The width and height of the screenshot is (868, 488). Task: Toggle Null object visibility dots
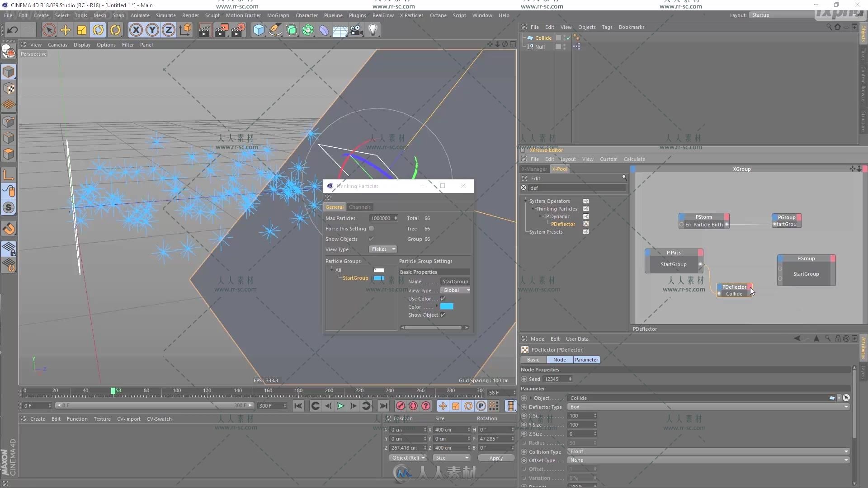tap(564, 47)
